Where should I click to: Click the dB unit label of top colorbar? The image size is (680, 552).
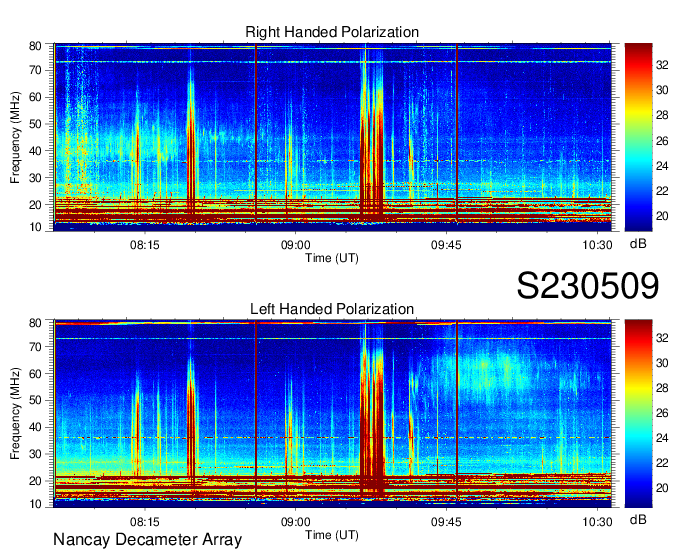click(638, 244)
